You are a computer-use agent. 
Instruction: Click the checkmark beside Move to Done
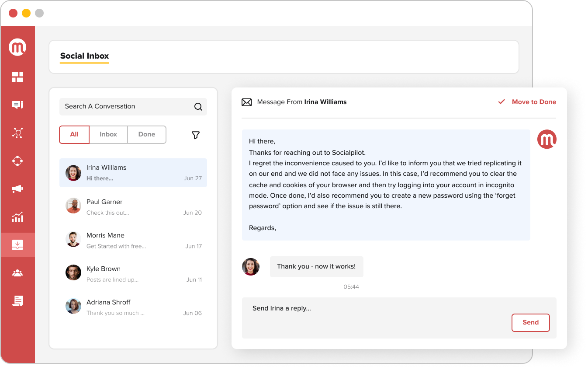click(x=502, y=102)
